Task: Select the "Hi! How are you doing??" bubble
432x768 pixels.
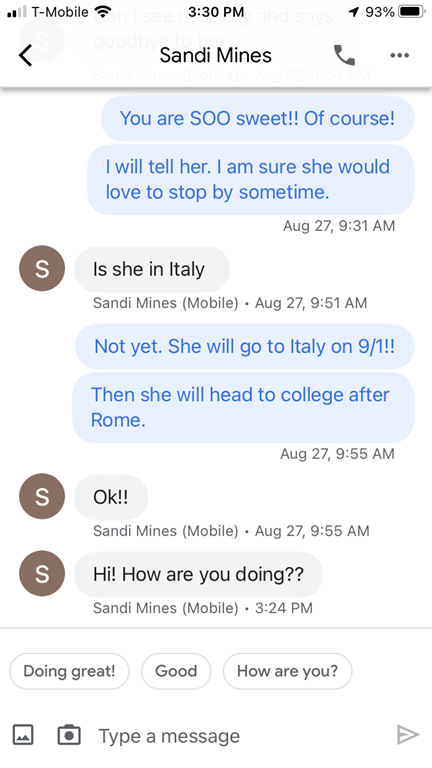Action: pyautogui.click(x=198, y=574)
